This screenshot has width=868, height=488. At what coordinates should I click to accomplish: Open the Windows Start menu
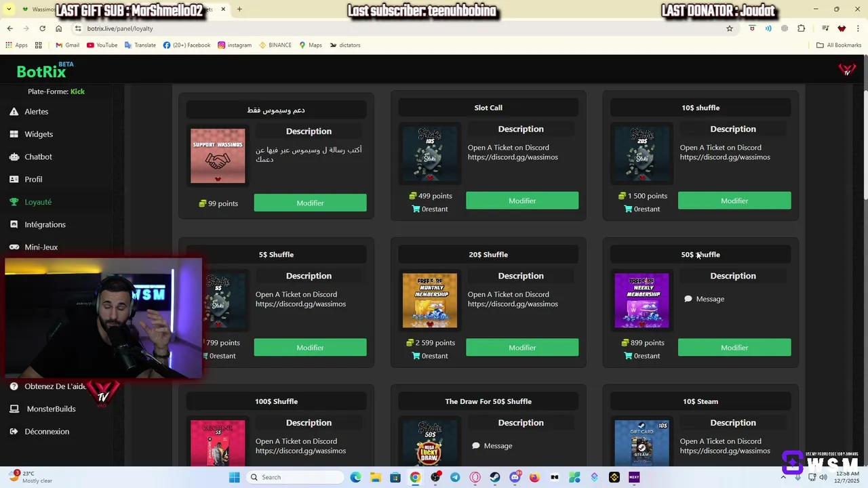234,477
